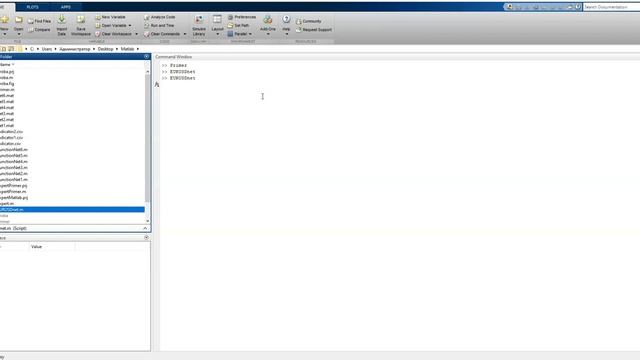Click Администратор in the address path
Screen dimensions: 640x360
(75, 49)
